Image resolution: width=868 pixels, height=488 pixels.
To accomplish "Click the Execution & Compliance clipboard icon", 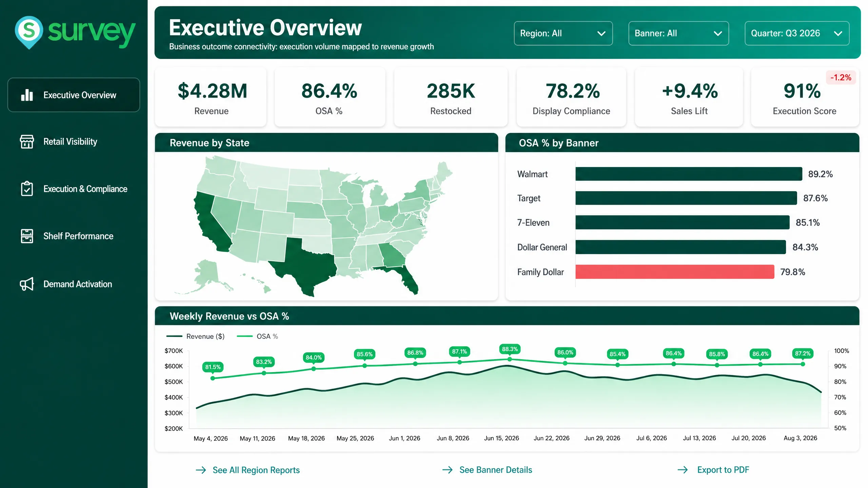I will click(27, 189).
